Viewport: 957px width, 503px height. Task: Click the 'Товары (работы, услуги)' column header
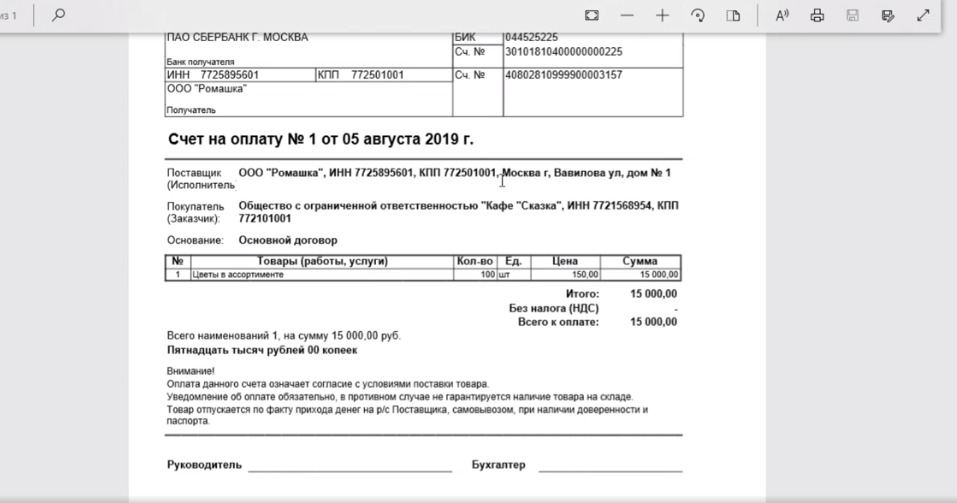pyautogui.click(x=321, y=261)
